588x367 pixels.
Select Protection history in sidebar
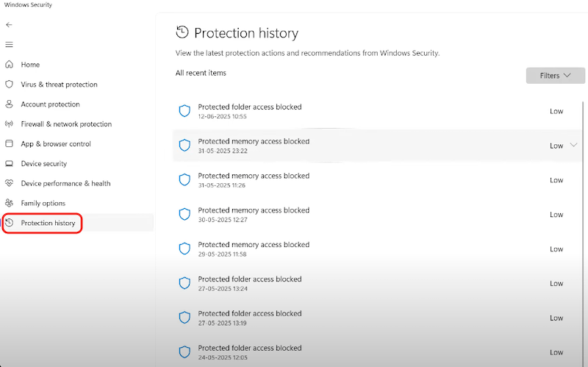pyautogui.click(x=48, y=223)
